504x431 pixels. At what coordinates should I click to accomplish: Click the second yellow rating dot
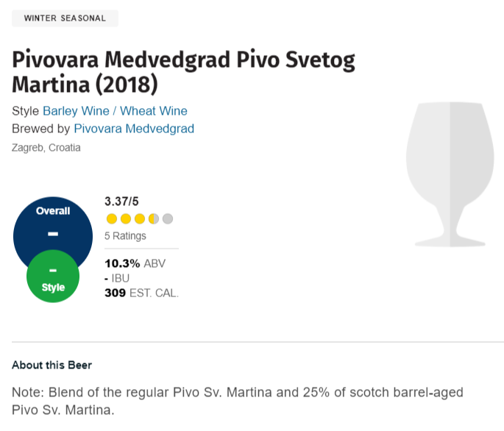coord(126,219)
